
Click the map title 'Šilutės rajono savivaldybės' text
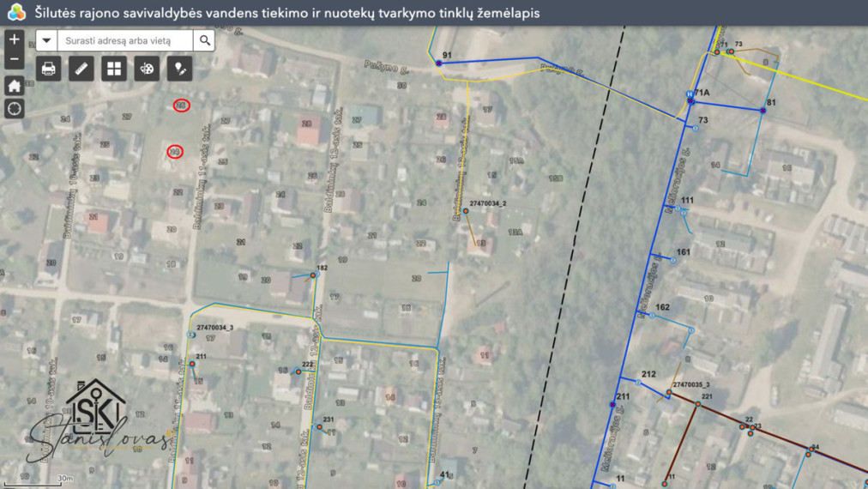point(118,13)
